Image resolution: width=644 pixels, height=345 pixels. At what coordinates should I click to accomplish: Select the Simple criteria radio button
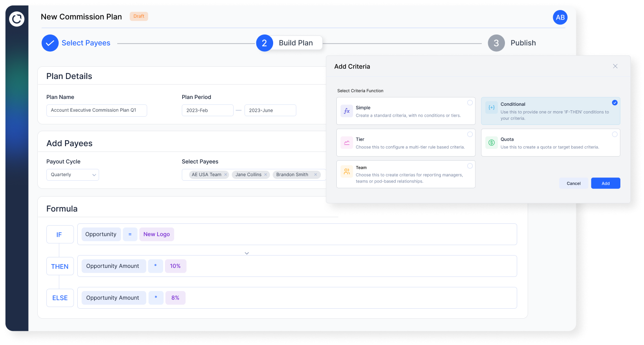pyautogui.click(x=471, y=103)
